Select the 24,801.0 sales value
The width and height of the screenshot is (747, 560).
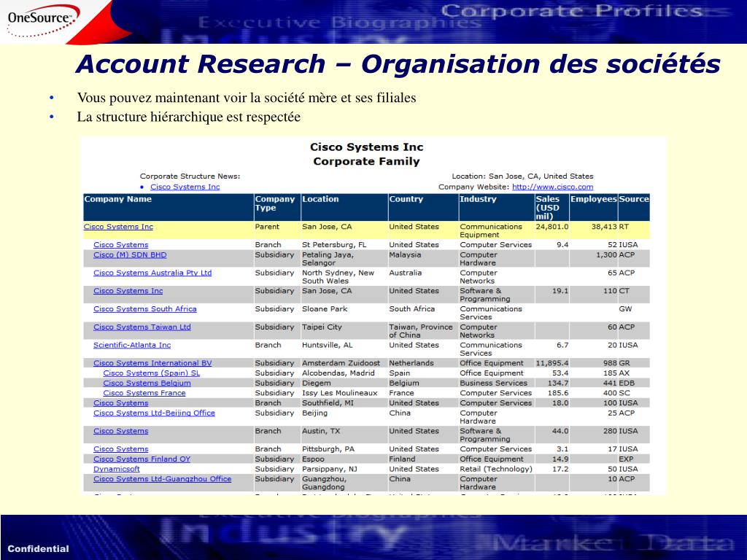coord(551,227)
